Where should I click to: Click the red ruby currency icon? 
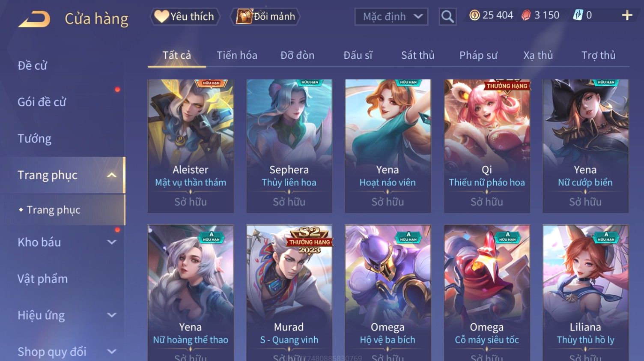coord(526,15)
